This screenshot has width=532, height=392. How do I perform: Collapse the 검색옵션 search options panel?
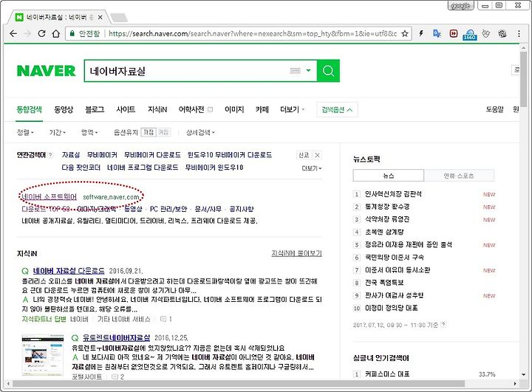click(337, 109)
